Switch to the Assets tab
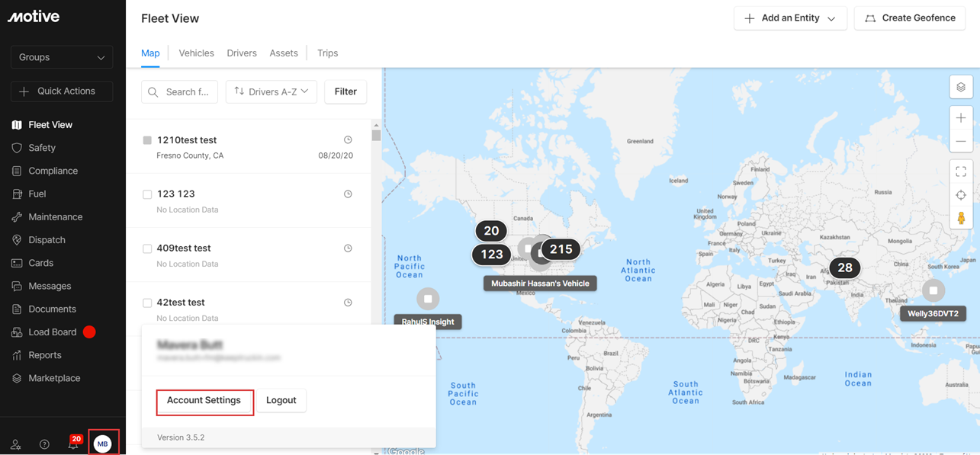Image resolution: width=980 pixels, height=455 pixels. tap(284, 53)
